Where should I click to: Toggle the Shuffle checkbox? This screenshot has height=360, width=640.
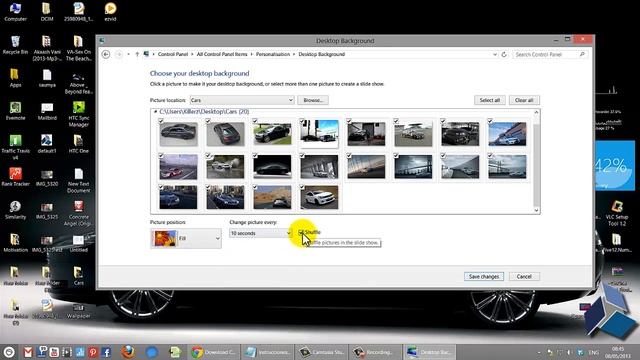(x=300, y=232)
